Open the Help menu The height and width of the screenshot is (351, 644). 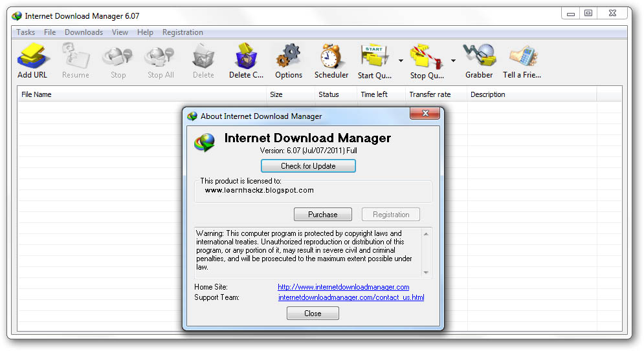point(145,32)
